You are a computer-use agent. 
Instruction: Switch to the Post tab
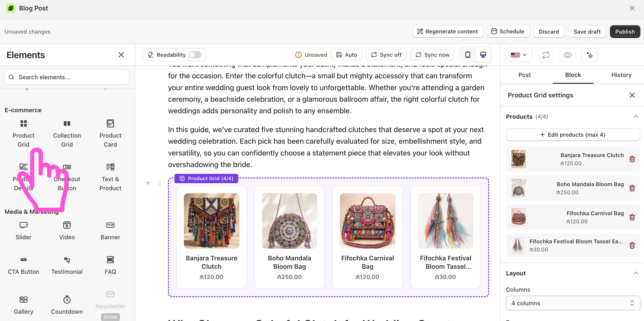click(x=524, y=75)
